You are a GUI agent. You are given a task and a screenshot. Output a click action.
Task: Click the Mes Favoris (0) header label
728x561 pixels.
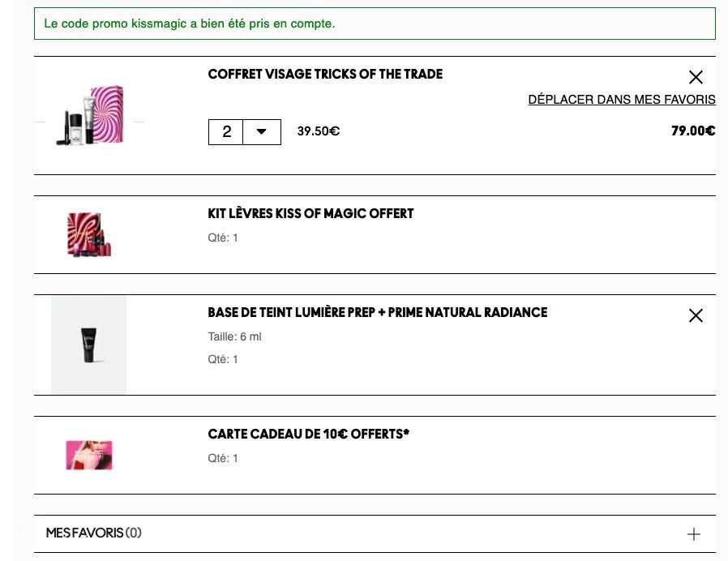[93, 533]
